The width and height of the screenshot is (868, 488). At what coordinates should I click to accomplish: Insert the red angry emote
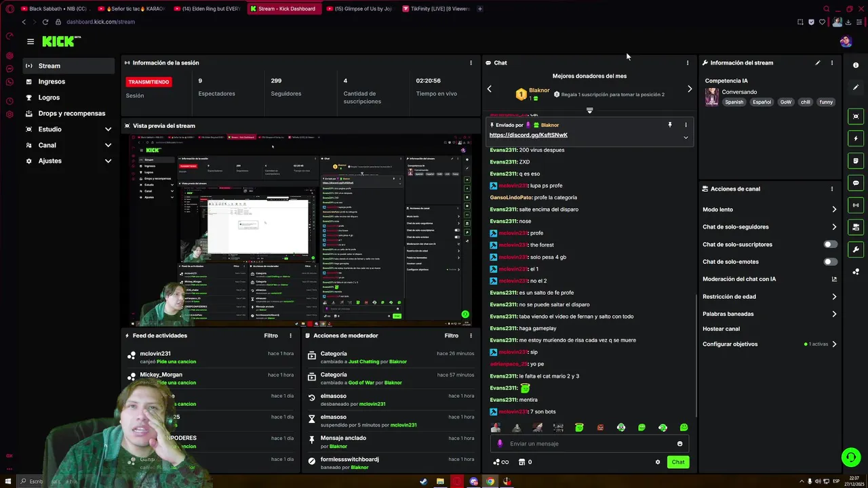pyautogui.click(x=600, y=428)
